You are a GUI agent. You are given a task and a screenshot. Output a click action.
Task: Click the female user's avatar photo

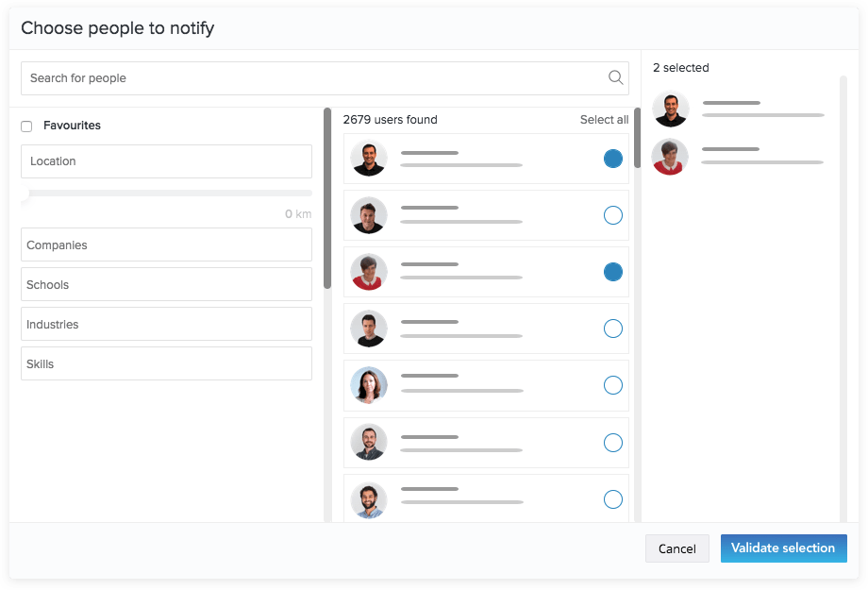369,385
